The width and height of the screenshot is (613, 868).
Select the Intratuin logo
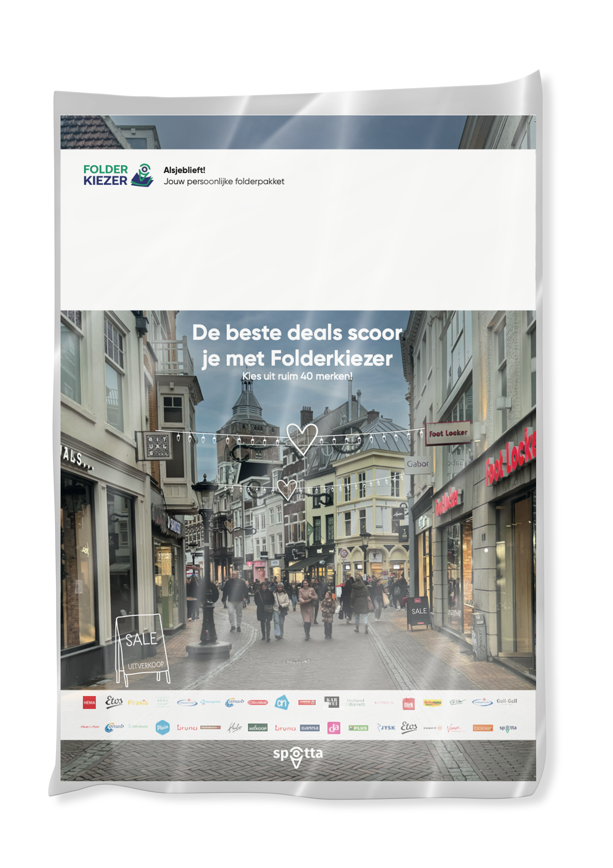pyautogui.click(x=138, y=727)
